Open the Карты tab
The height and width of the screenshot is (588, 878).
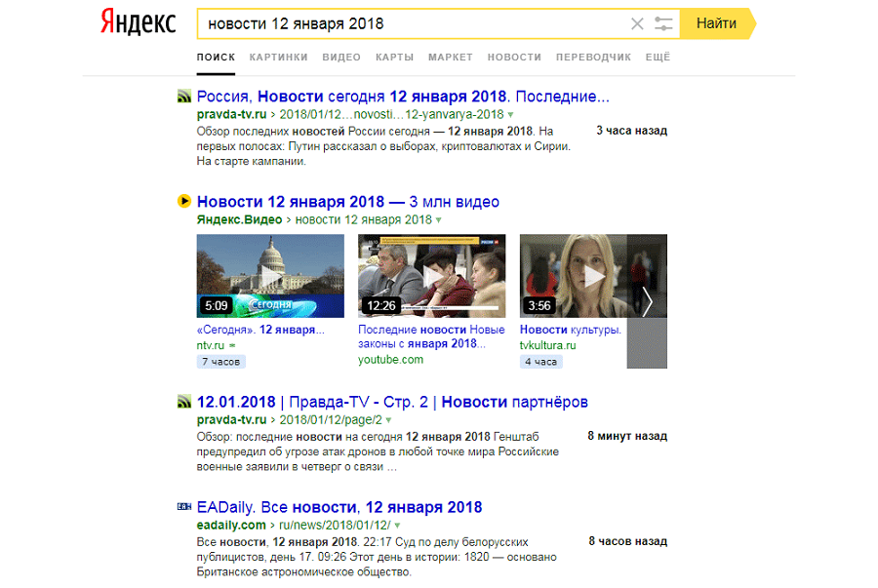coord(394,58)
